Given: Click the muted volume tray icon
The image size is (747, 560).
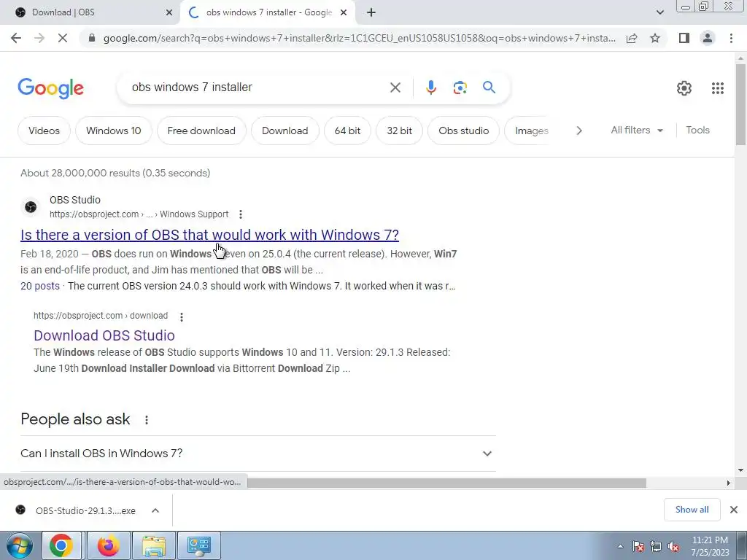Looking at the screenshot, I should 673,547.
